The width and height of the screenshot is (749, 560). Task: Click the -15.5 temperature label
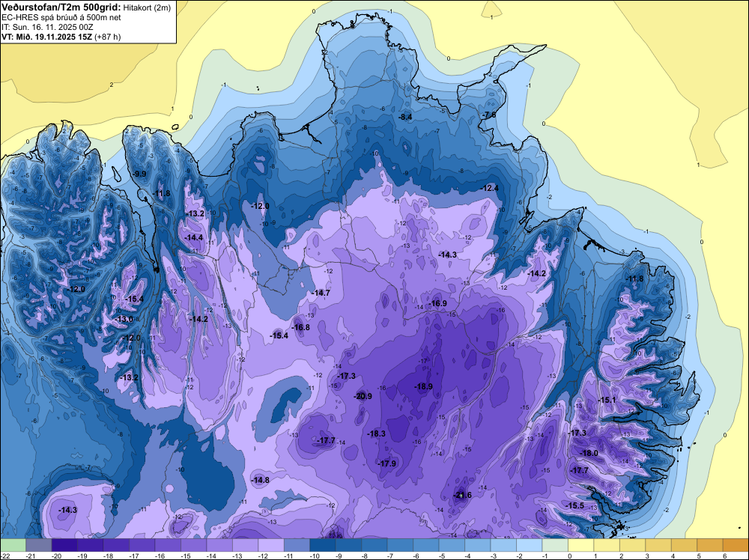click(575, 505)
